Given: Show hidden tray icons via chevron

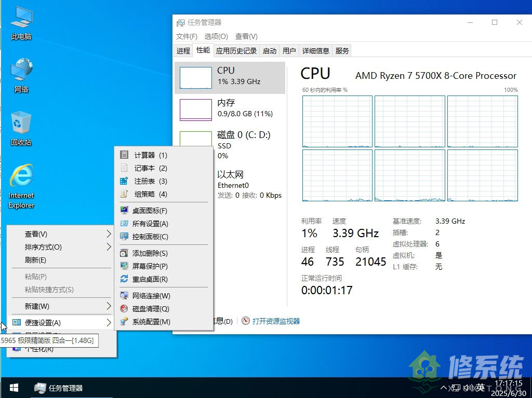Looking at the screenshot, I should (444, 388).
